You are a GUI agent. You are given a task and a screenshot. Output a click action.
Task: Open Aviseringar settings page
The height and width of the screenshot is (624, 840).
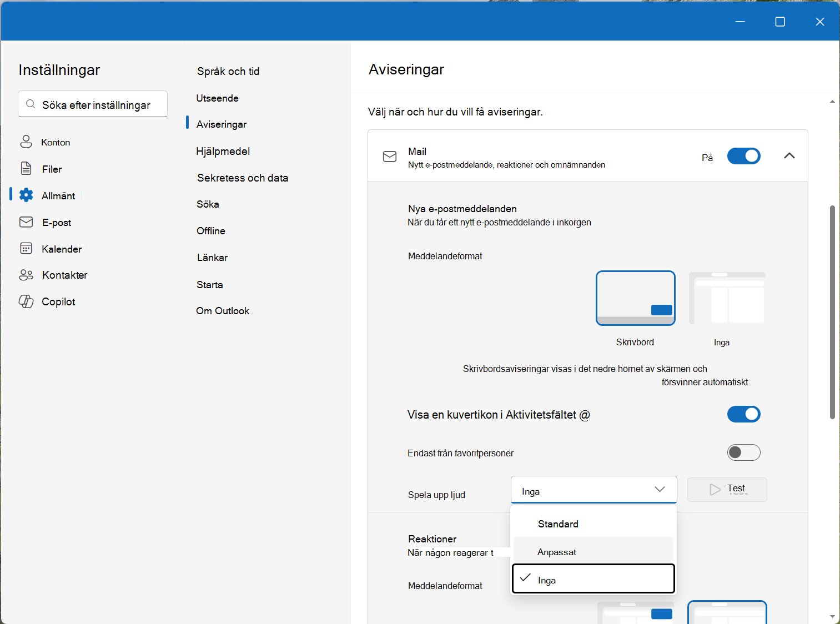[x=222, y=124]
